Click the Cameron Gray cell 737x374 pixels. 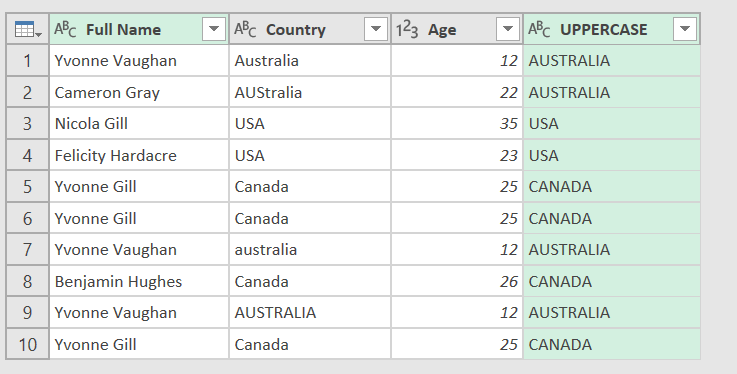[139, 92]
